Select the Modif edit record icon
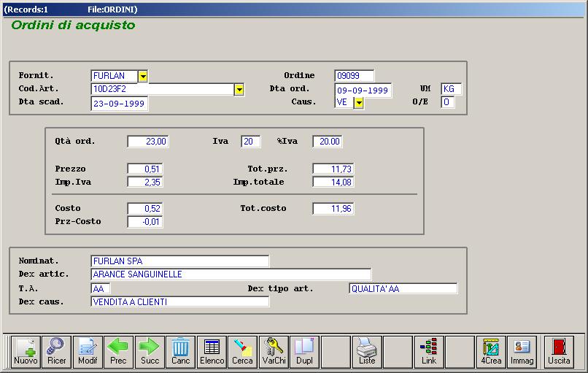588x373 pixels. (88, 351)
